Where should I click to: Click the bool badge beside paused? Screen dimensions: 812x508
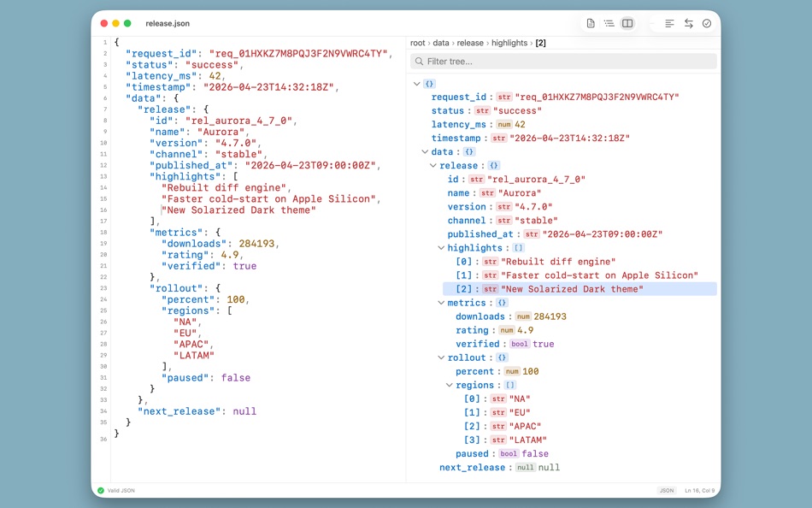tap(509, 453)
